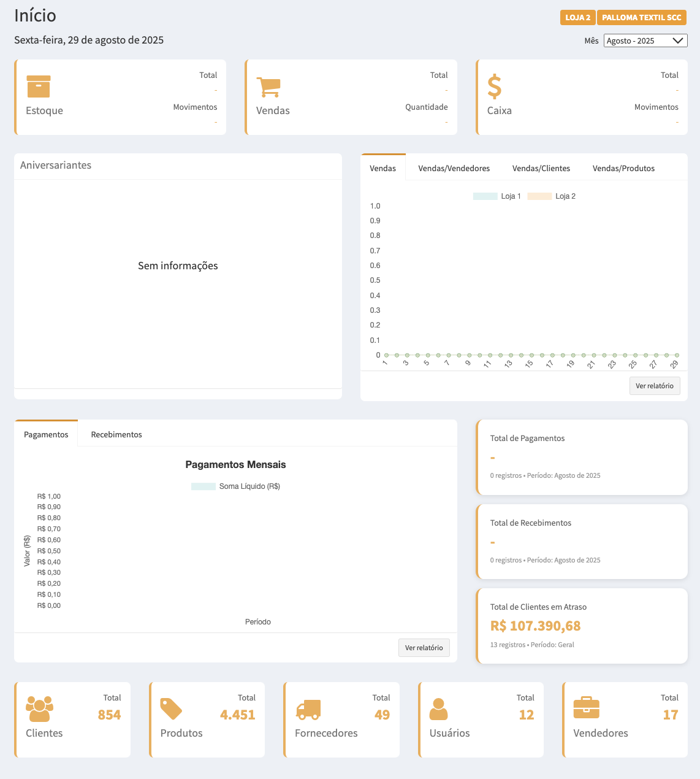This screenshot has height=779, width=700.
Task: Click Ver relatório under Pagamentos Mensais
Action: click(x=424, y=648)
